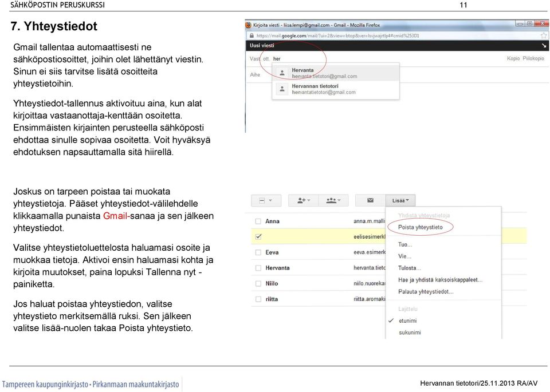Screen dimensions: 550x392
Task: Tick the checkbox for contact Eeva
Action: pos(258,252)
